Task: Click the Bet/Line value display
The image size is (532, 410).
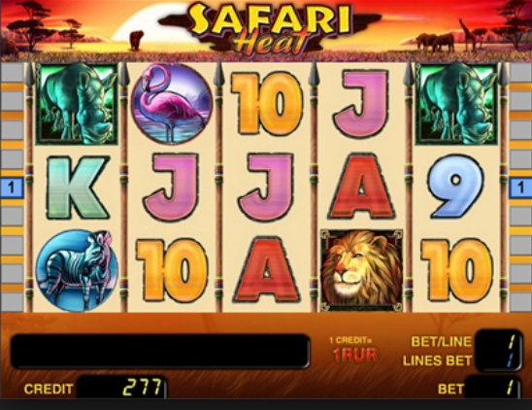Action: pos(498,341)
